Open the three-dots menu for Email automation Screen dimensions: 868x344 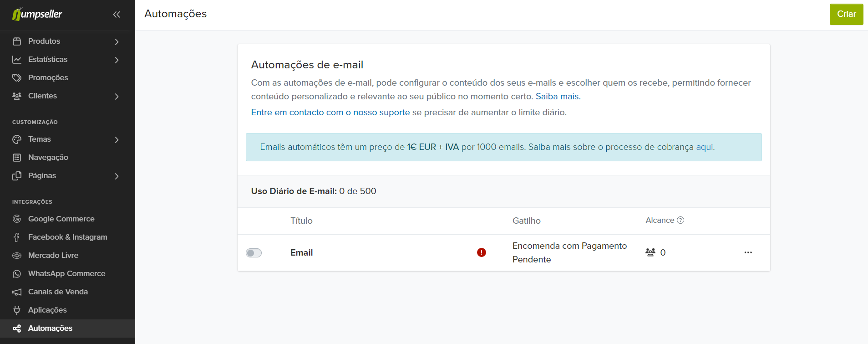tap(748, 252)
